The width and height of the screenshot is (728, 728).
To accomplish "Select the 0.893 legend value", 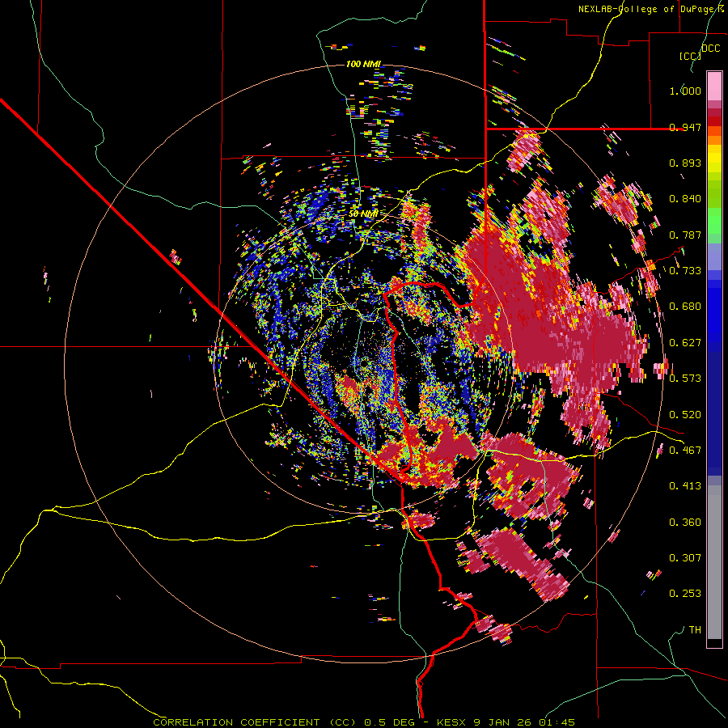I will tap(685, 163).
